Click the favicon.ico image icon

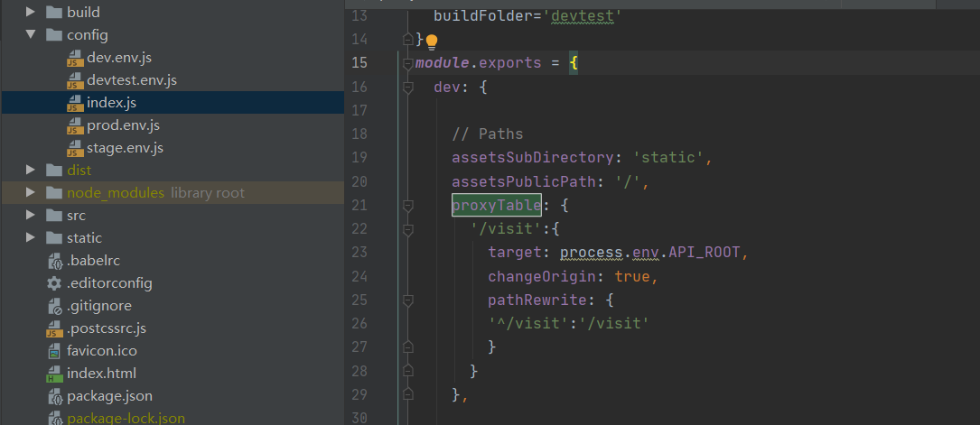[x=55, y=351]
